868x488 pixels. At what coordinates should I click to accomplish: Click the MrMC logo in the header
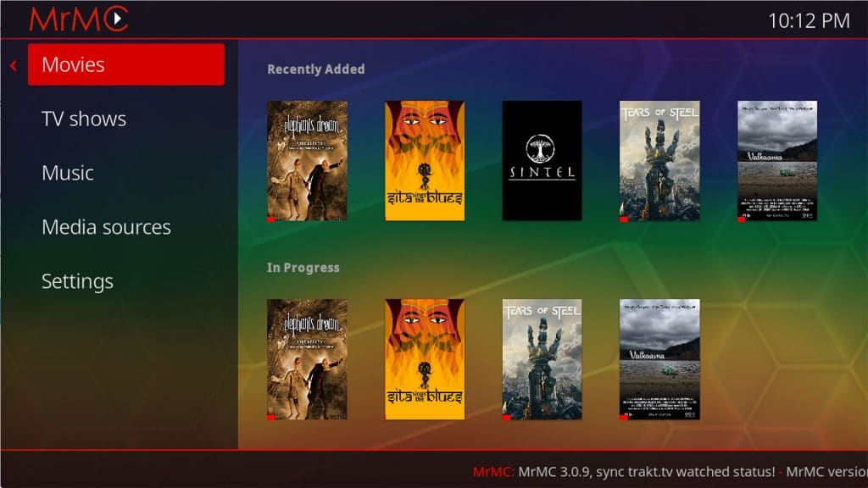pyautogui.click(x=79, y=19)
